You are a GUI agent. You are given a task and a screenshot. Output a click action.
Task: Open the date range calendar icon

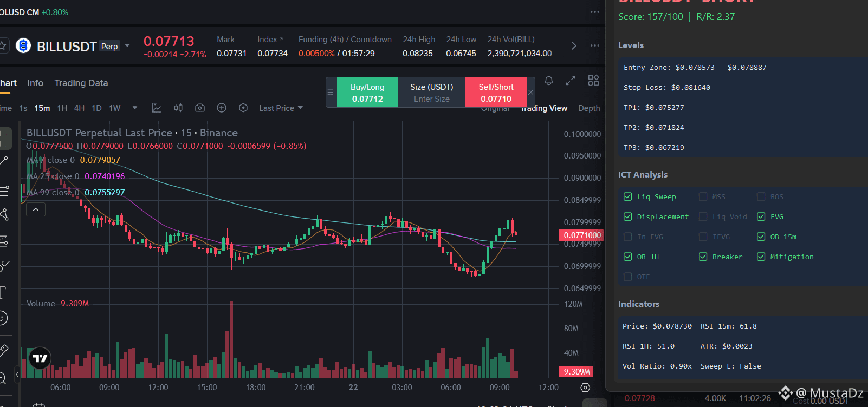[x=38, y=405]
